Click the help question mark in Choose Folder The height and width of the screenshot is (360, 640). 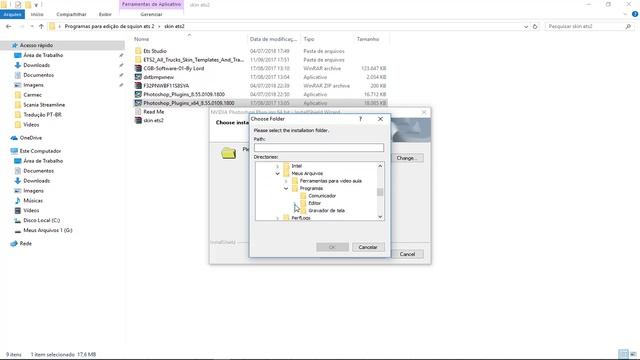click(360, 119)
